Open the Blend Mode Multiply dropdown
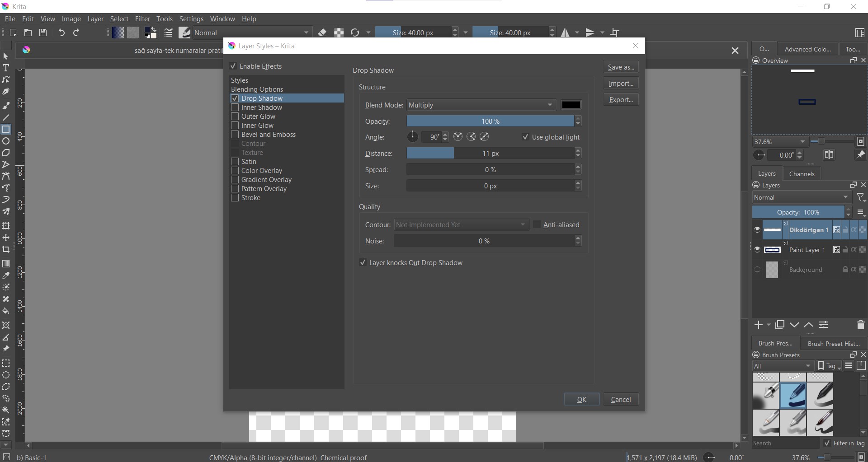This screenshot has height=462, width=868. 481,105
